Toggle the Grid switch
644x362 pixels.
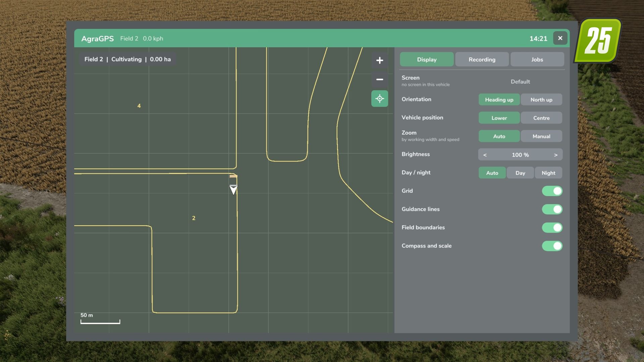point(552,191)
